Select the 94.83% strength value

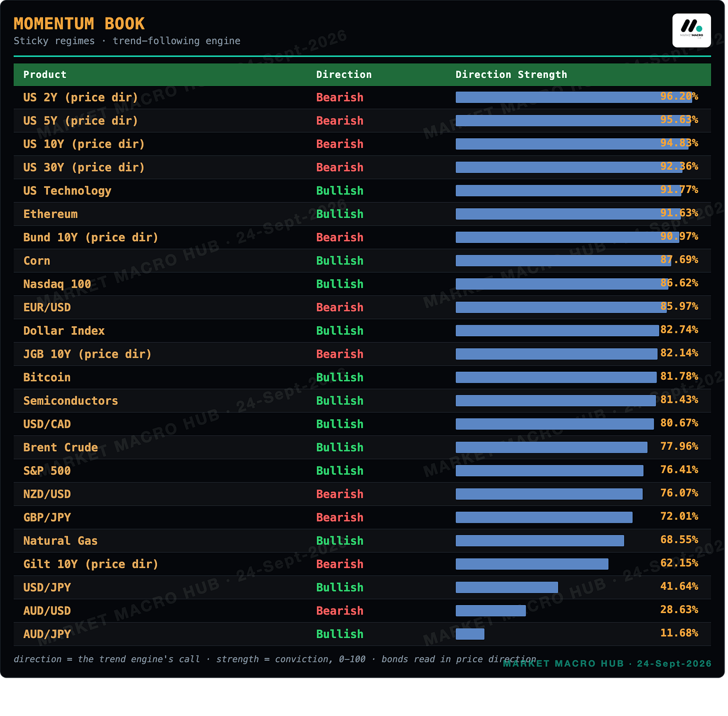[679, 143]
